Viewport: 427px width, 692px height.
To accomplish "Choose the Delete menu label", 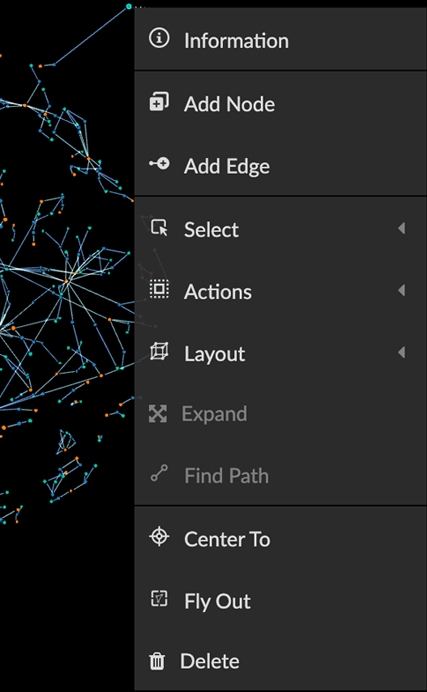I will [x=210, y=661].
